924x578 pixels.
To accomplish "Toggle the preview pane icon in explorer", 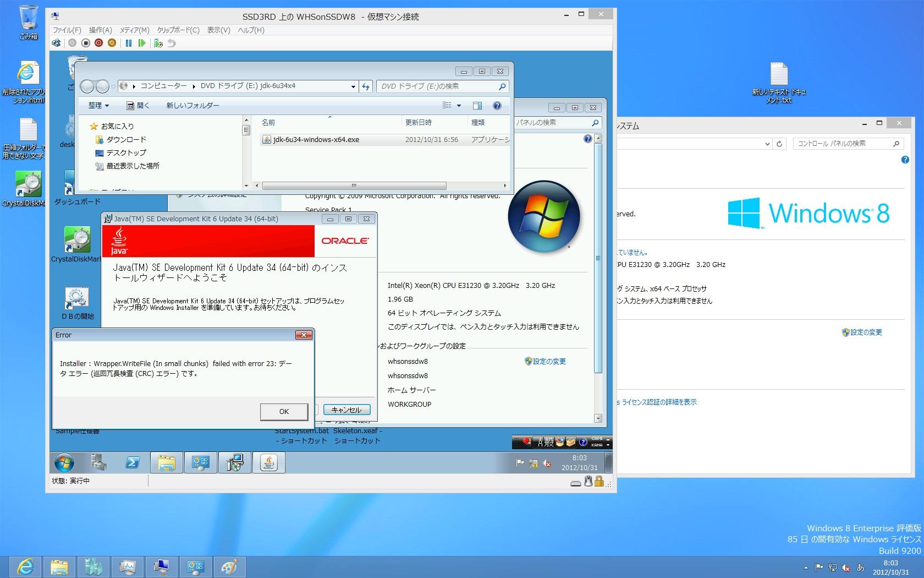I will click(x=477, y=106).
